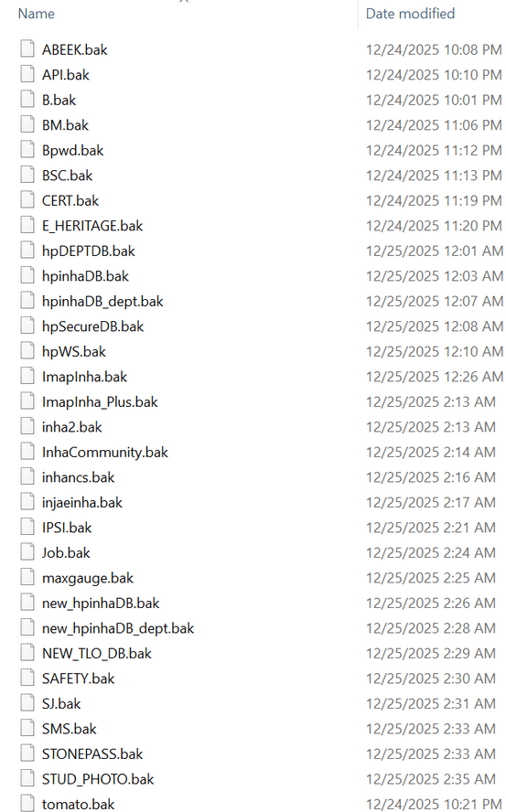Select the SAFETY.bak file name
Image resolution: width=506 pixels, height=812 pixels.
click(79, 678)
